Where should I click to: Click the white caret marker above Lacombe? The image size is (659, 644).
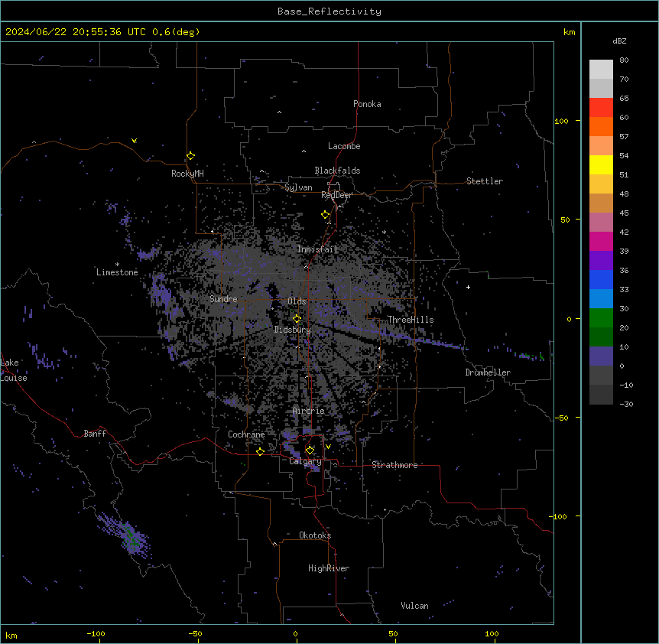point(304,151)
